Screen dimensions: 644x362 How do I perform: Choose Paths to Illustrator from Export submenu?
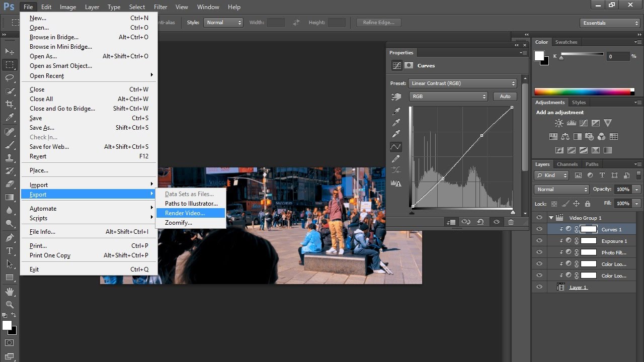[191, 204]
